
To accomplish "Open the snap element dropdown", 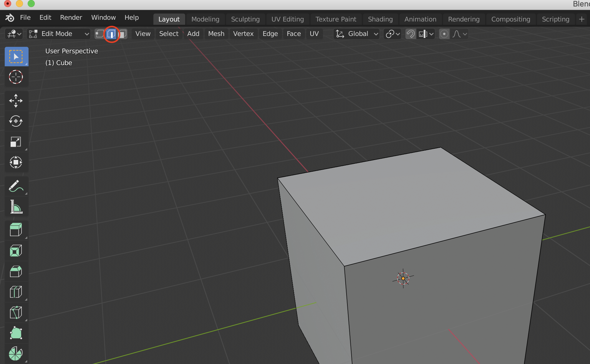I will [x=426, y=34].
